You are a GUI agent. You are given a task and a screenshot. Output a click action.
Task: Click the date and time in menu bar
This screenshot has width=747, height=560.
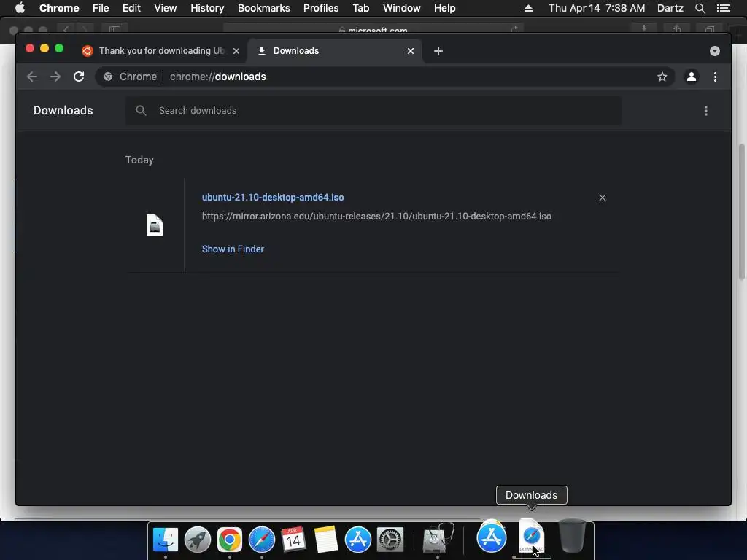597,8
